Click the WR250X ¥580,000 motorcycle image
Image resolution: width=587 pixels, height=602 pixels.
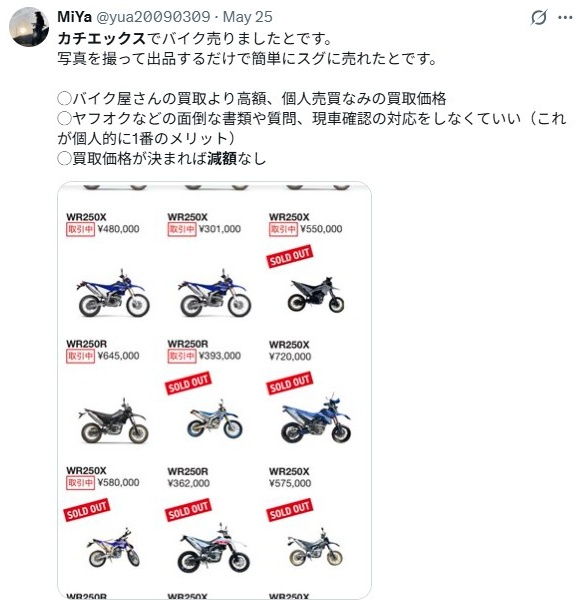coord(113,548)
